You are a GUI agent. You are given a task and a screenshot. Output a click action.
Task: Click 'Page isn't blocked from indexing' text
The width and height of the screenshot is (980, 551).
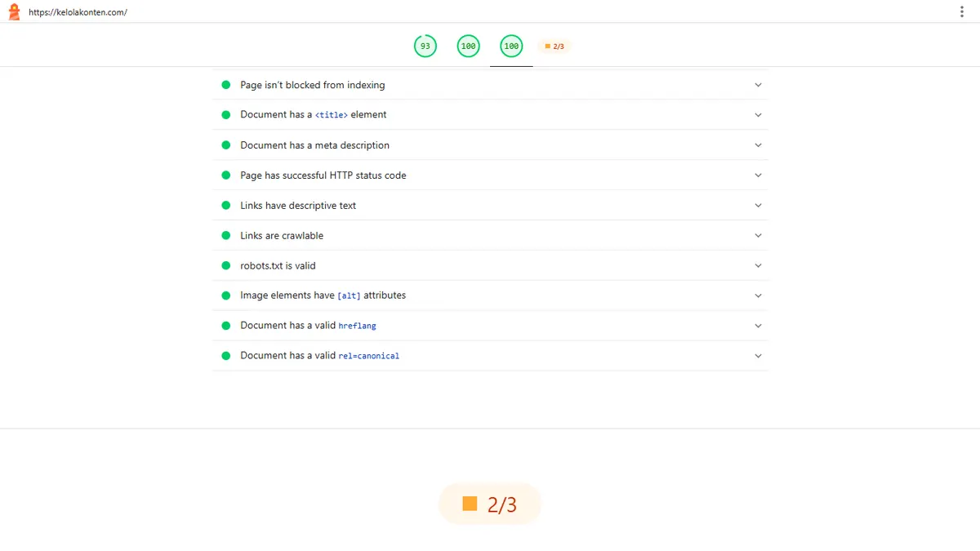(x=313, y=85)
